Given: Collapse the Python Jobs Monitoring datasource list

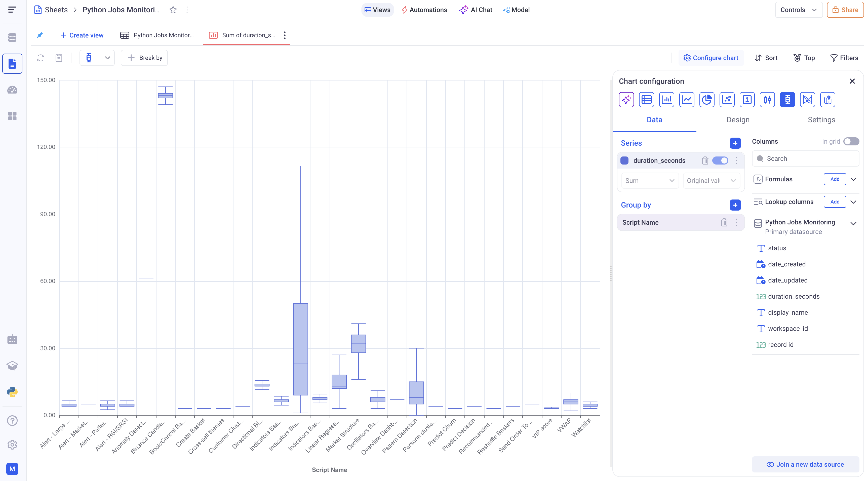Looking at the screenshot, I should 853,224.
